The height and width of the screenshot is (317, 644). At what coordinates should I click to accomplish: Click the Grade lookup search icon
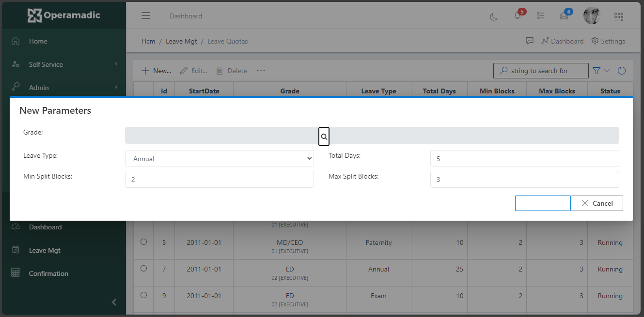click(x=324, y=136)
